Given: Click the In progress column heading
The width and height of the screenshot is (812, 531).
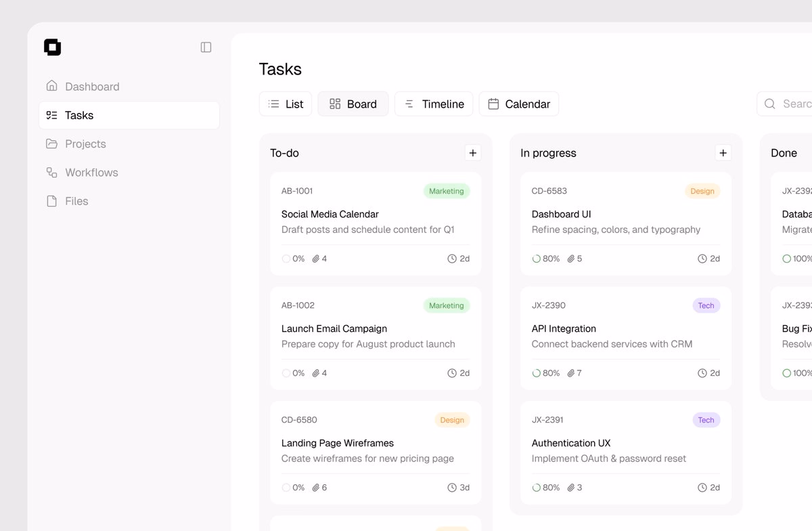Looking at the screenshot, I should (x=548, y=153).
